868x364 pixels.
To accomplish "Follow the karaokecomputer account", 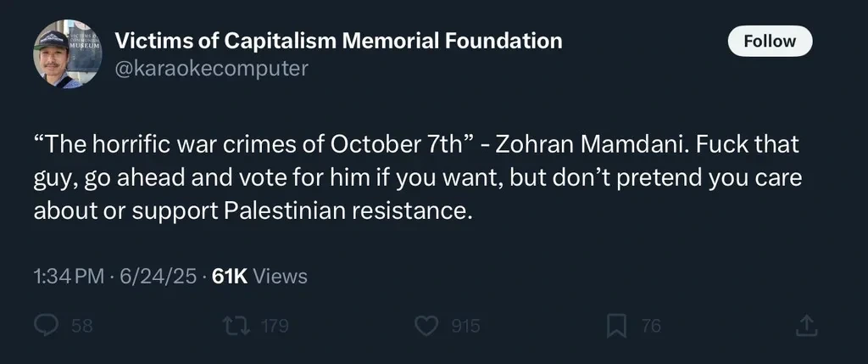I will click(x=770, y=41).
